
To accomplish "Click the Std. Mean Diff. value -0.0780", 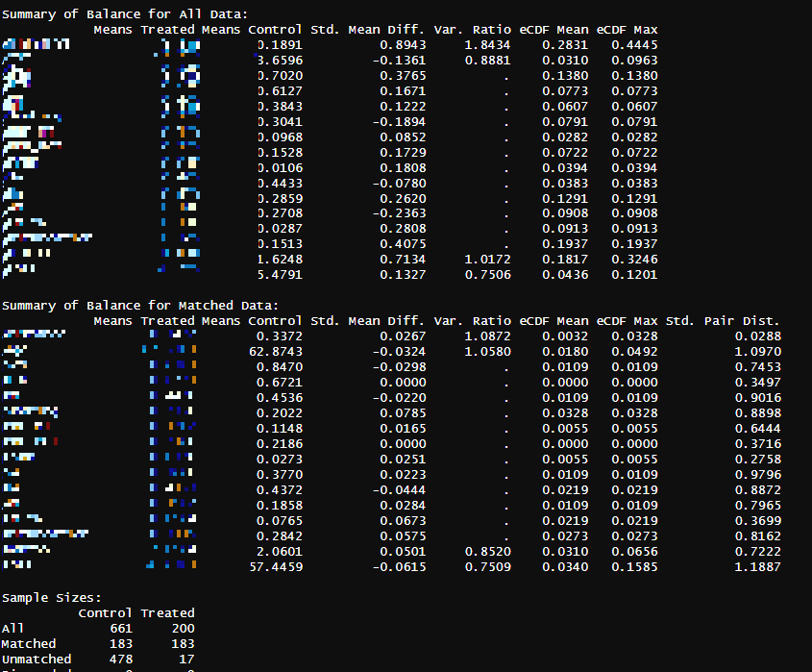I will pyautogui.click(x=399, y=184).
